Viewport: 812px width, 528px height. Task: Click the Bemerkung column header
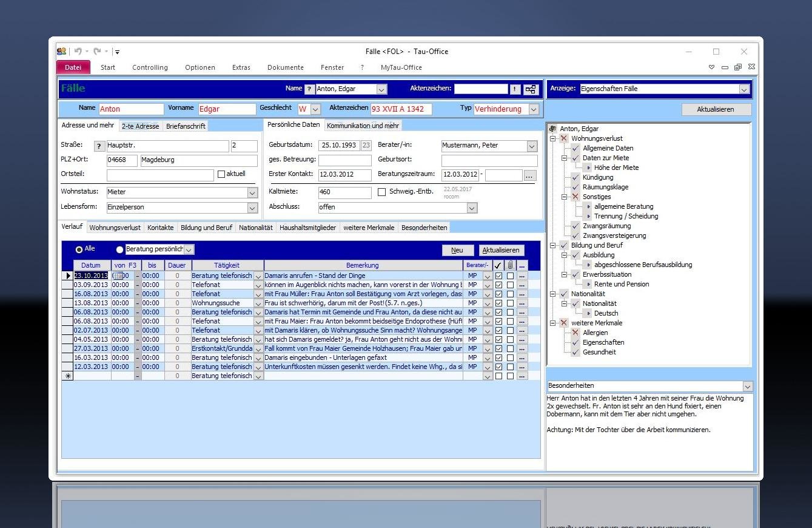[363, 265]
